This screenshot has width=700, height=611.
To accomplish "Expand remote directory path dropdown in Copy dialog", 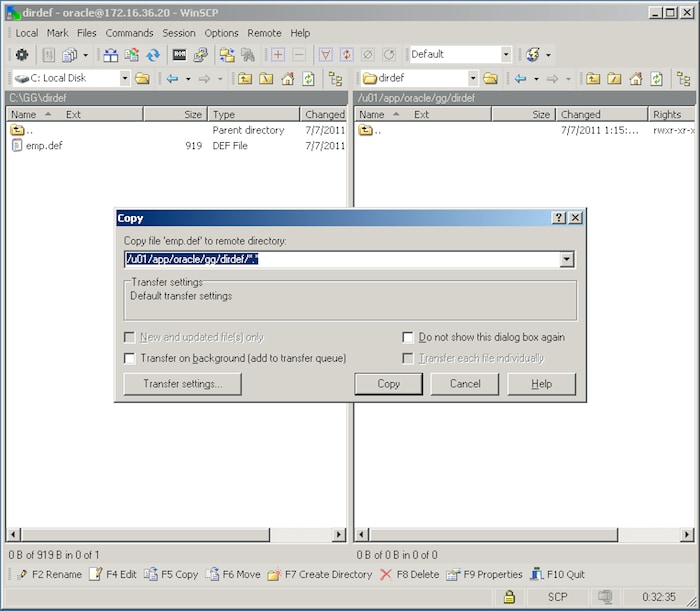I will point(567,259).
